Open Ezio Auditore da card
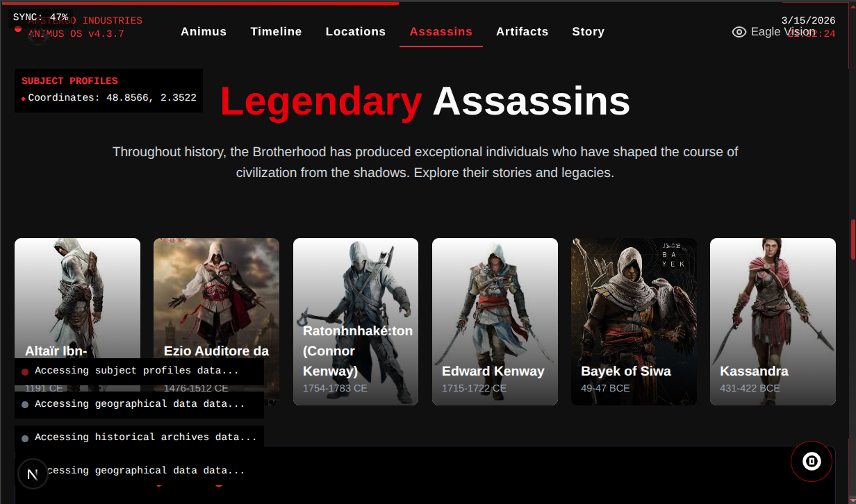Screen dimensions: 856x504 pos(216,321)
